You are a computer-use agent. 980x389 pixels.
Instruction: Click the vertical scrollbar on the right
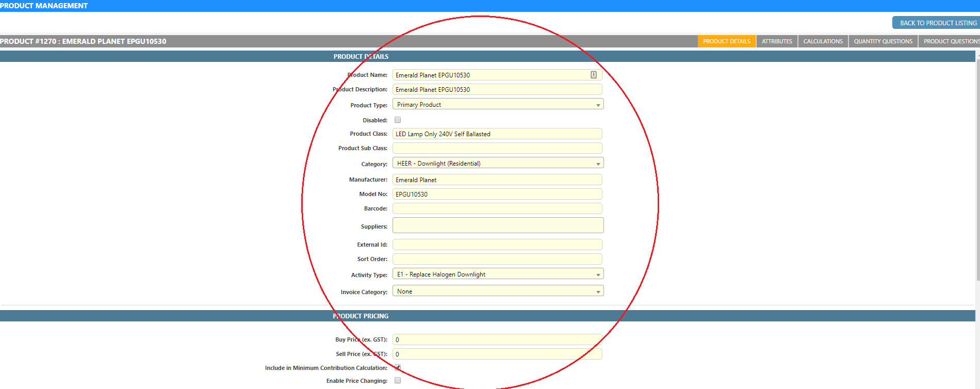977,170
